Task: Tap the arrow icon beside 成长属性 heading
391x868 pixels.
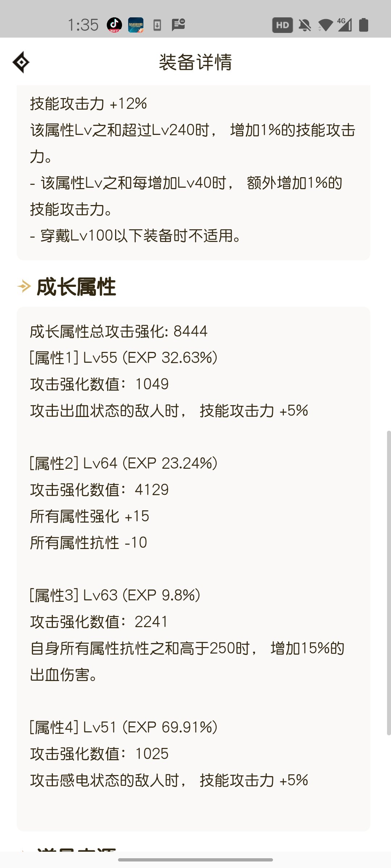Action: (x=24, y=286)
